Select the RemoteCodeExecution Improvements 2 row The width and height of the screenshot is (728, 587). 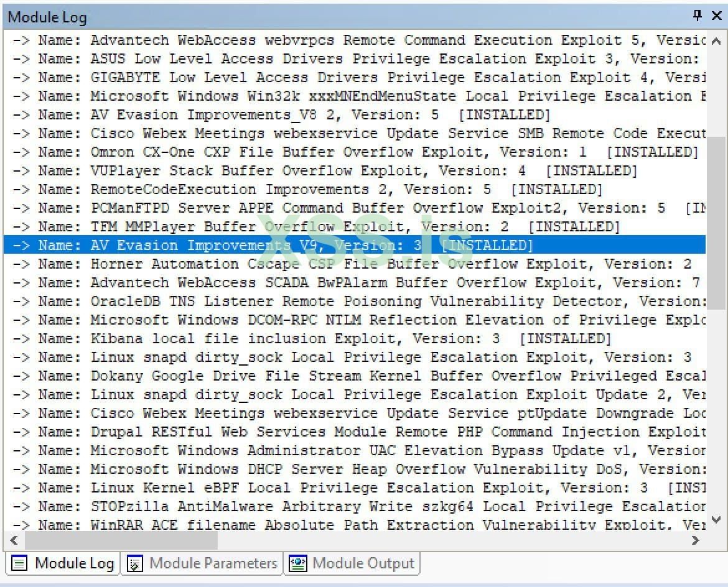[355, 189]
